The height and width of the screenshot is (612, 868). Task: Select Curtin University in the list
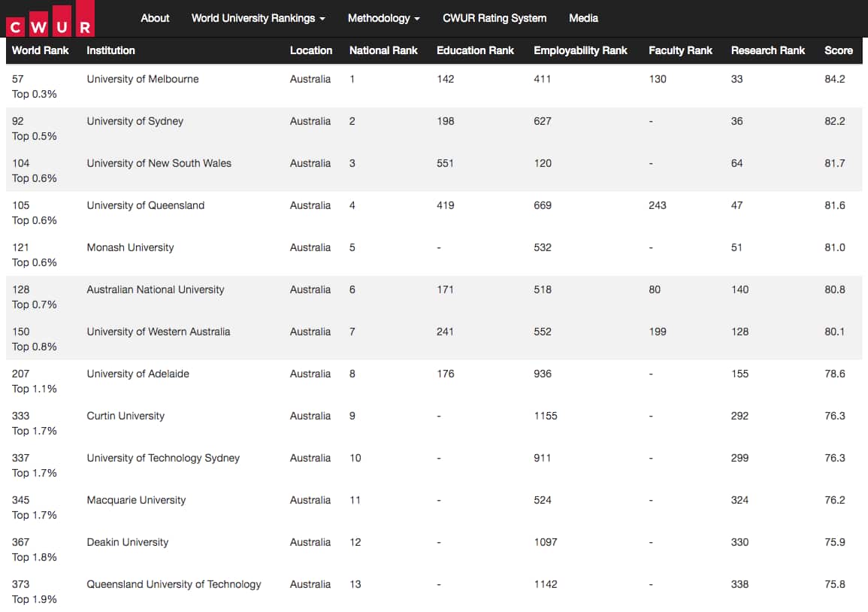(126, 416)
